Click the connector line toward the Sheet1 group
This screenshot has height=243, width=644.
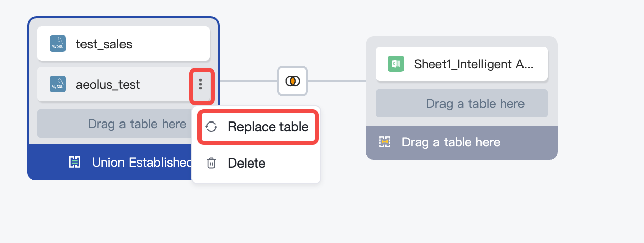(336, 80)
